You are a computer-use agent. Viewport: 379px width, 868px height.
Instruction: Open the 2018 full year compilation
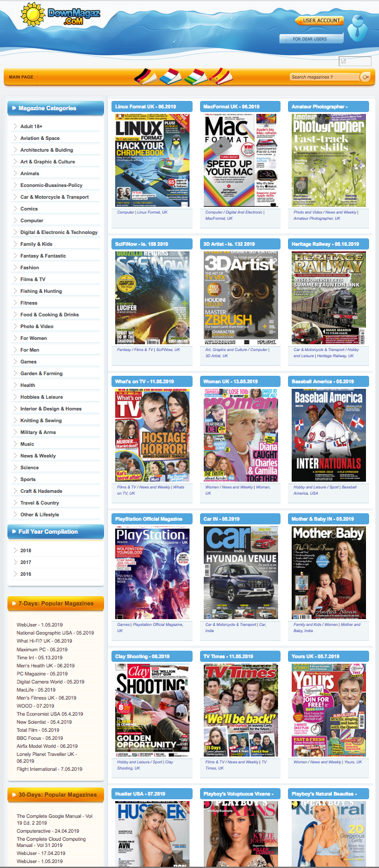(x=26, y=550)
